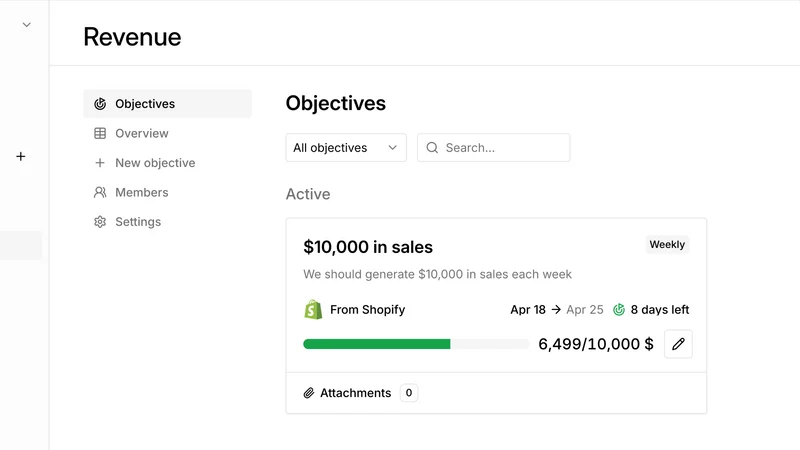
Task: Click the Apr 25 end date
Action: coord(585,310)
